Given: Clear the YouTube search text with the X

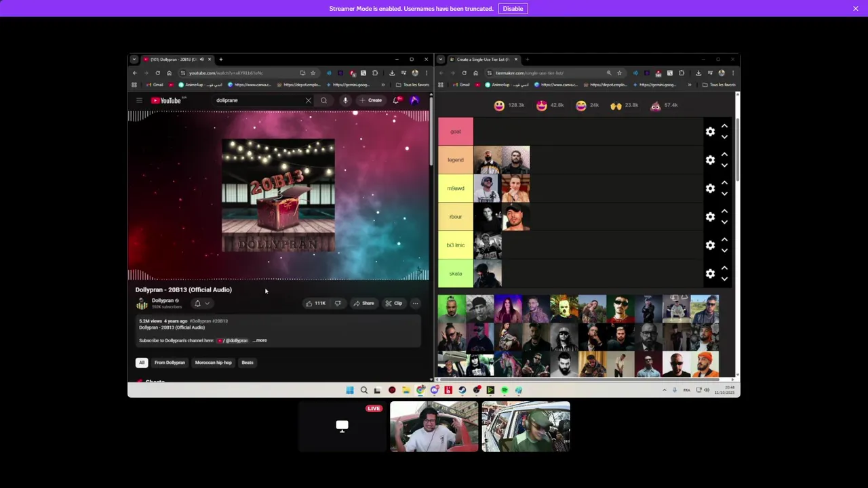Looking at the screenshot, I should pyautogui.click(x=309, y=100).
